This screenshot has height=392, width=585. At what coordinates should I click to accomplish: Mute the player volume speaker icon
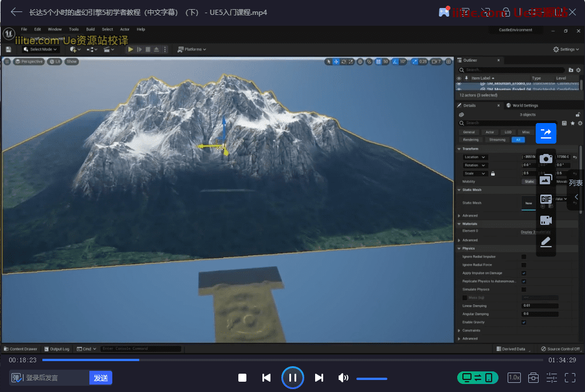343,378
